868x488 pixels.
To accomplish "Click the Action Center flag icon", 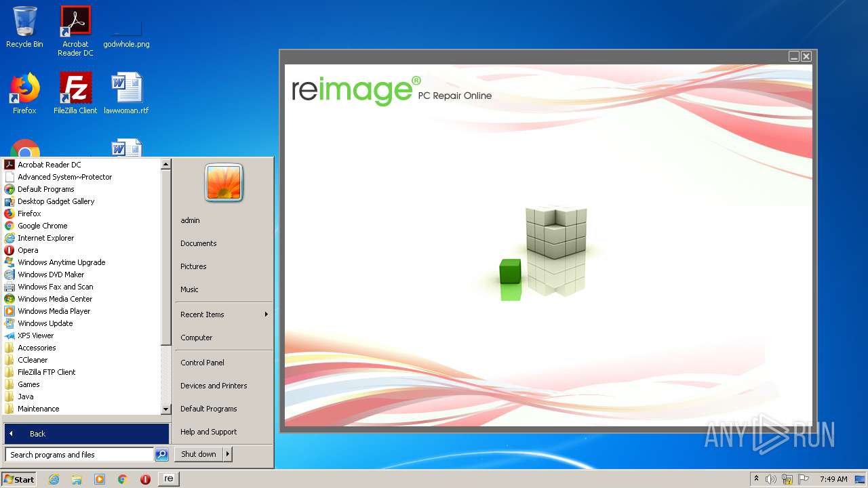I will [x=804, y=479].
